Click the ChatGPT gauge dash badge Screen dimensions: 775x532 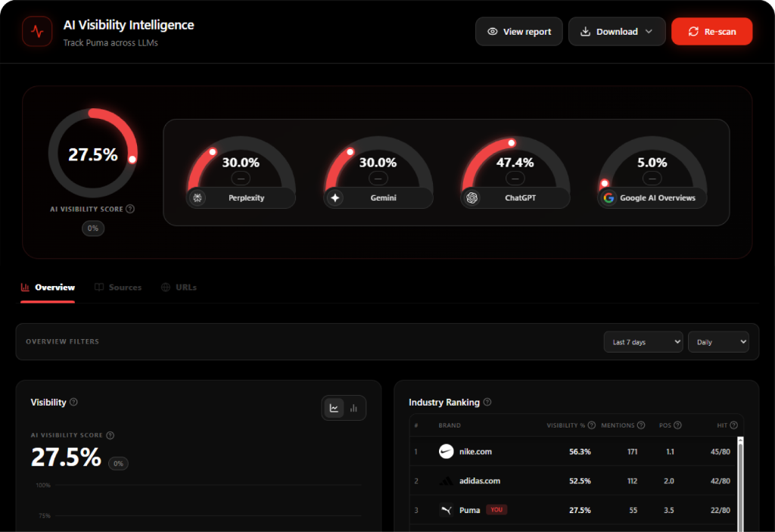pyautogui.click(x=515, y=179)
